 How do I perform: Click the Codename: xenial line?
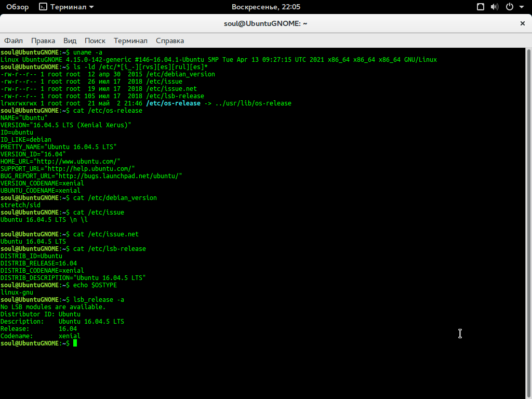tap(41, 336)
